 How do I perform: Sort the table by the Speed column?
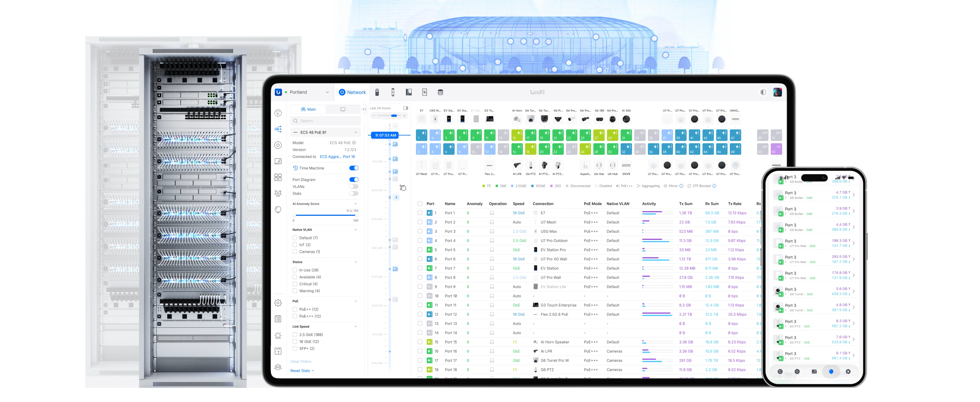pos(518,204)
